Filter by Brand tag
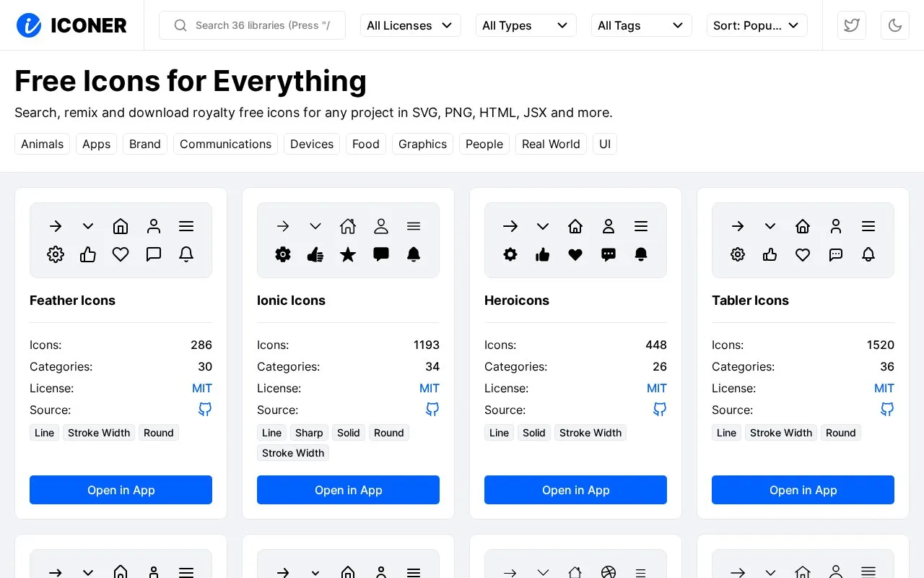Image resolution: width=924 pixels, height=578 pixels. point(145,144)
